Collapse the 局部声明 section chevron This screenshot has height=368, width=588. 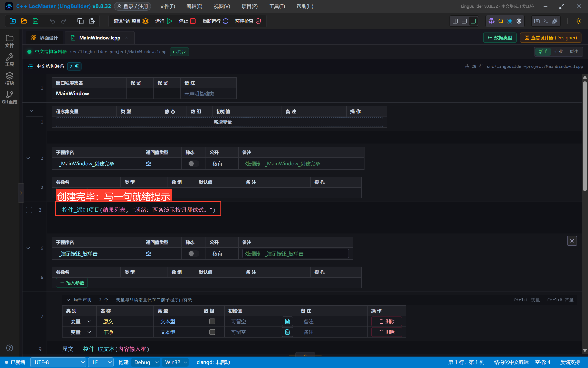pyautogui.click(x=68, y=300)
